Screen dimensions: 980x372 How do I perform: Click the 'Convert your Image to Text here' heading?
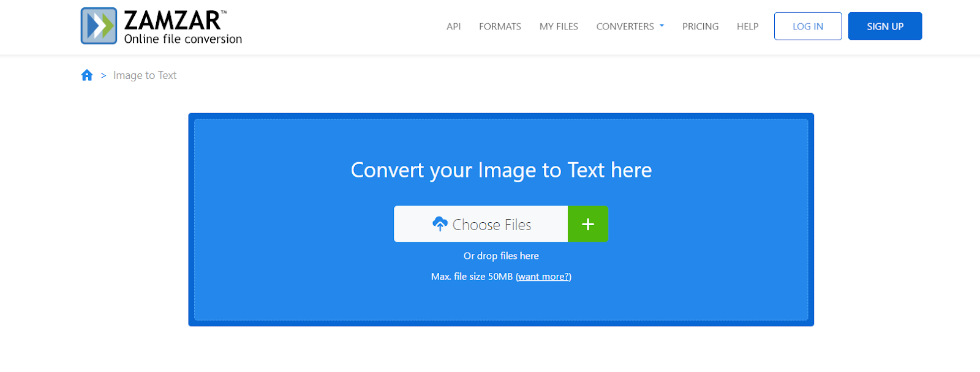coord(501,170)
